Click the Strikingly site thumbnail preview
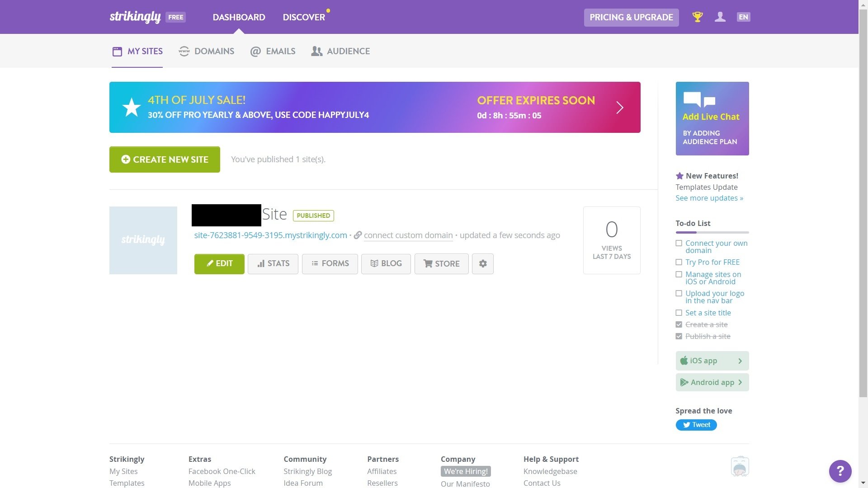This screenshot has height=488, width=868. (x=143, y=240)
